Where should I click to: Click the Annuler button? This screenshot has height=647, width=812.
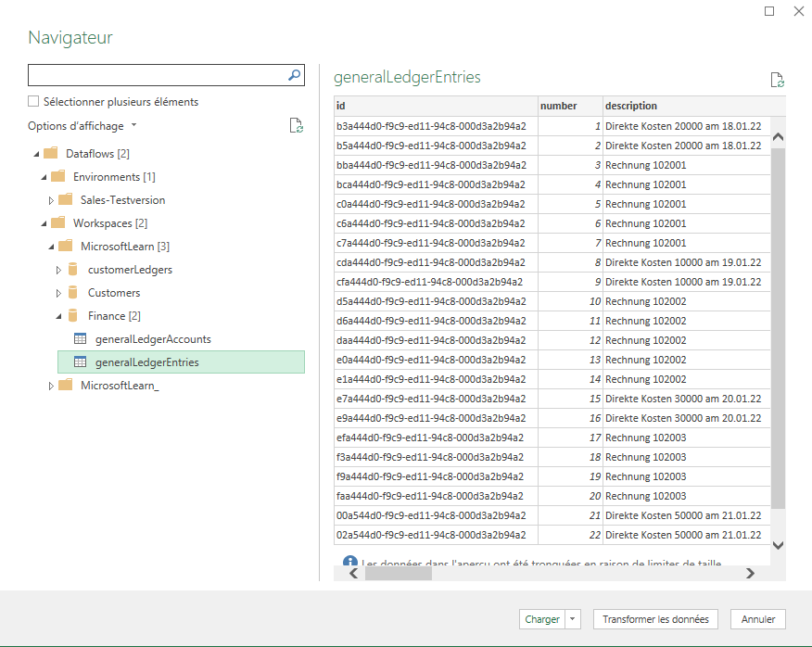click(757, 619)
